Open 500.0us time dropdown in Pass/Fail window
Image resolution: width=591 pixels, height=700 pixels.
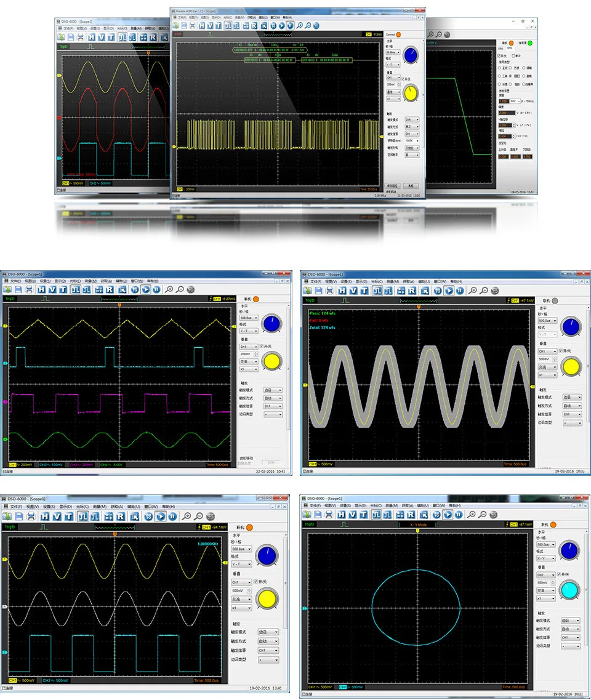pyautogui.click(x=547, y=321)
